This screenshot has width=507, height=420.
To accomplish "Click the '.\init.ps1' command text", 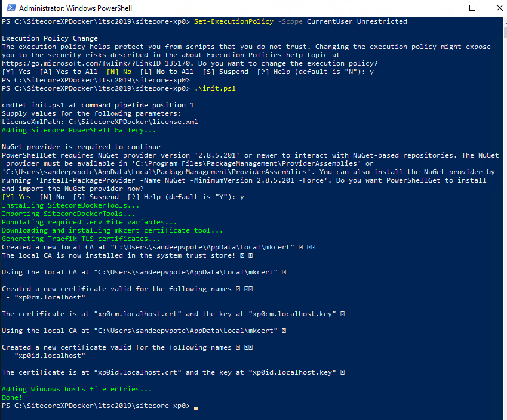I will pyautogui.click(x=215, y=88).
